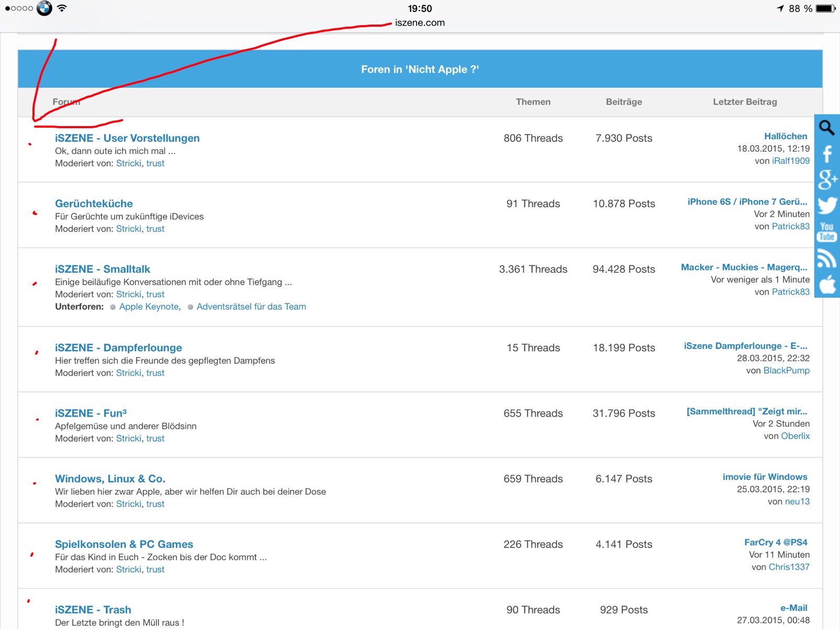Tap the iszene.com address bar
840x629 pixels.
pyautogui.click(x=420, y=23)
